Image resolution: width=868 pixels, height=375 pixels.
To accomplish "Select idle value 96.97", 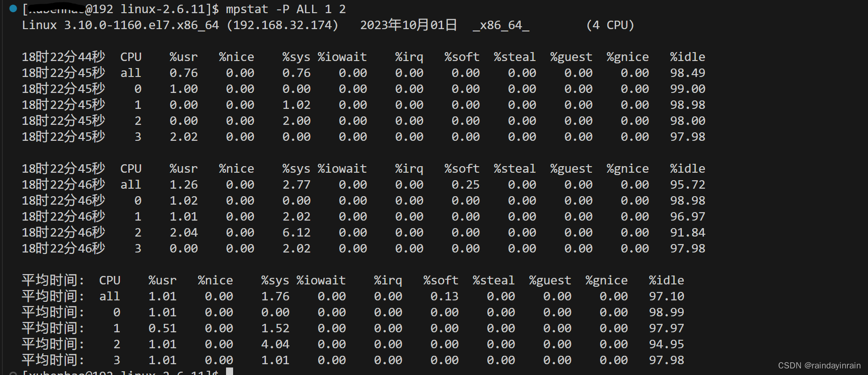I will pos(688,216).
